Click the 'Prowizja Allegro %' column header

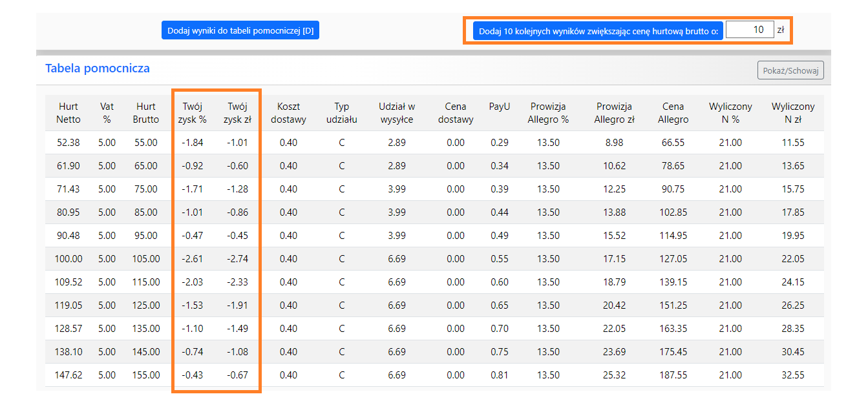548,113
